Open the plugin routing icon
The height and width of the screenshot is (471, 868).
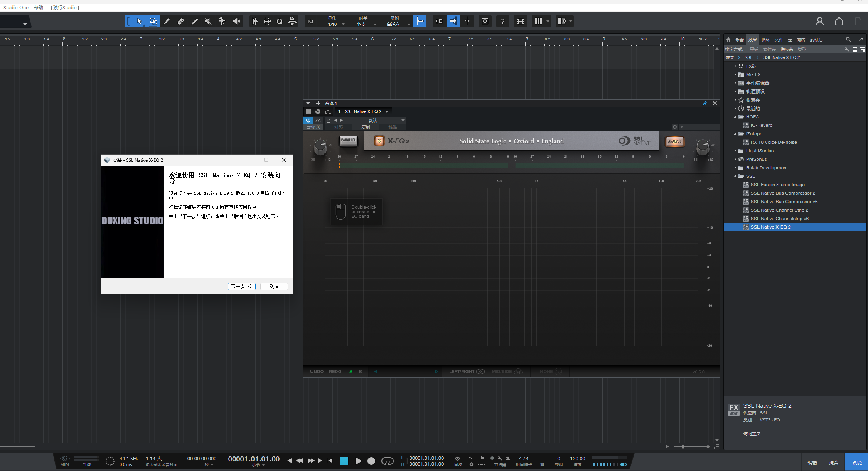pyautogui.click(x=328, y=111)
